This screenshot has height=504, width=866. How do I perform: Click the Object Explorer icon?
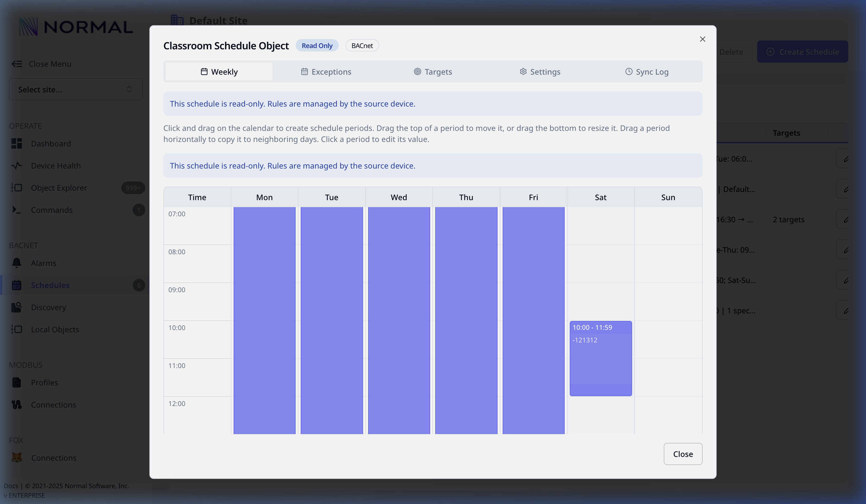click(x=16, y=188)
